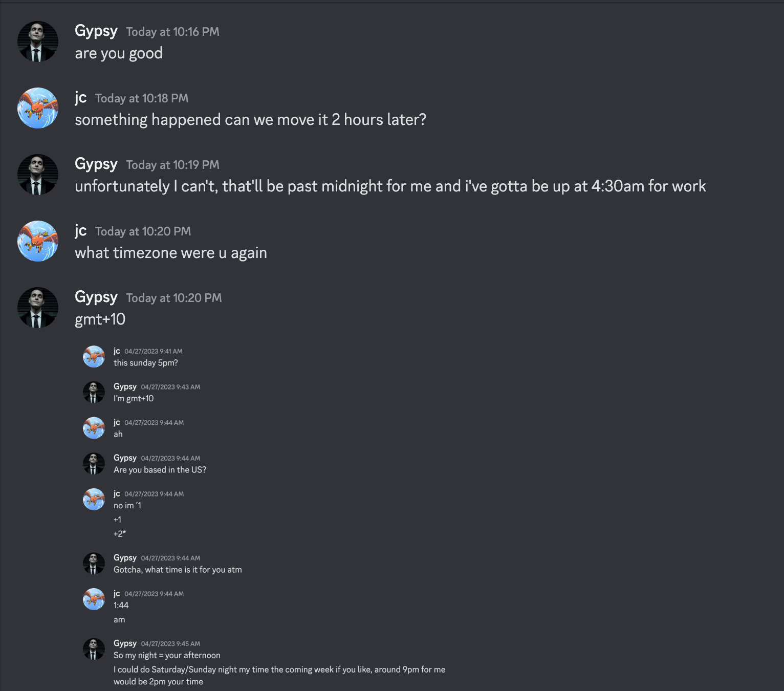Click Gypsy's avatar on the 10:19 PM message
Image resolution: width=784 pixels, height=691 pixels.
[38, 175]
